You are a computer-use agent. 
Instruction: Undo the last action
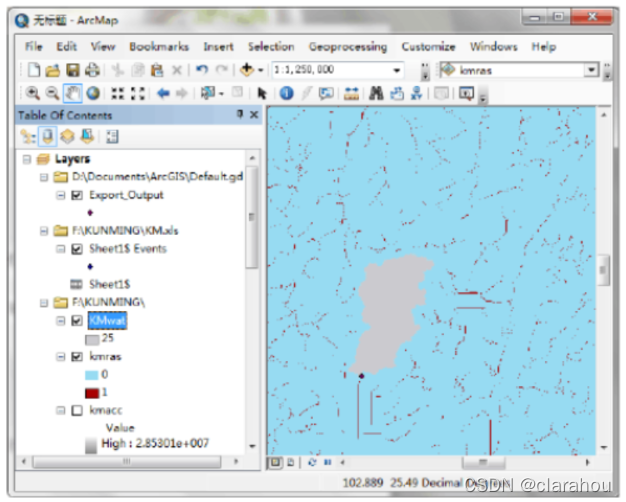point(202,70)
